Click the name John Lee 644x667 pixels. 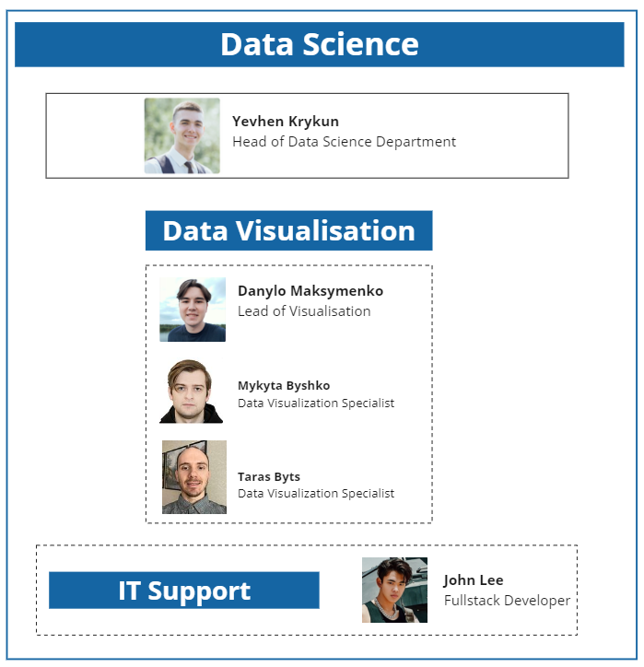[473, 580]
